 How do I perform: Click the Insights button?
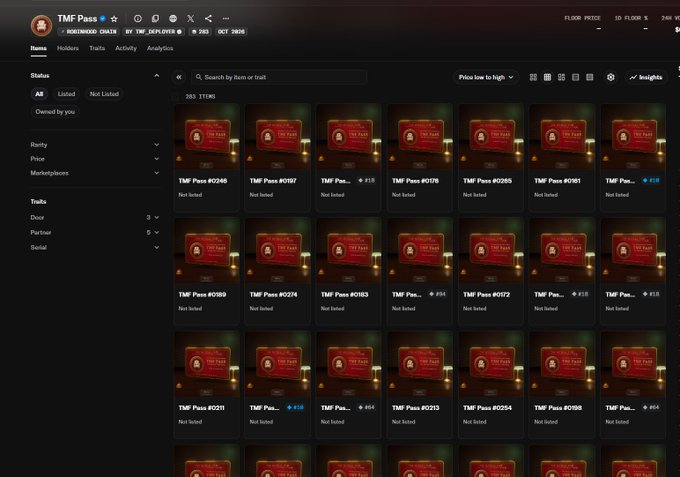point(646,77)
